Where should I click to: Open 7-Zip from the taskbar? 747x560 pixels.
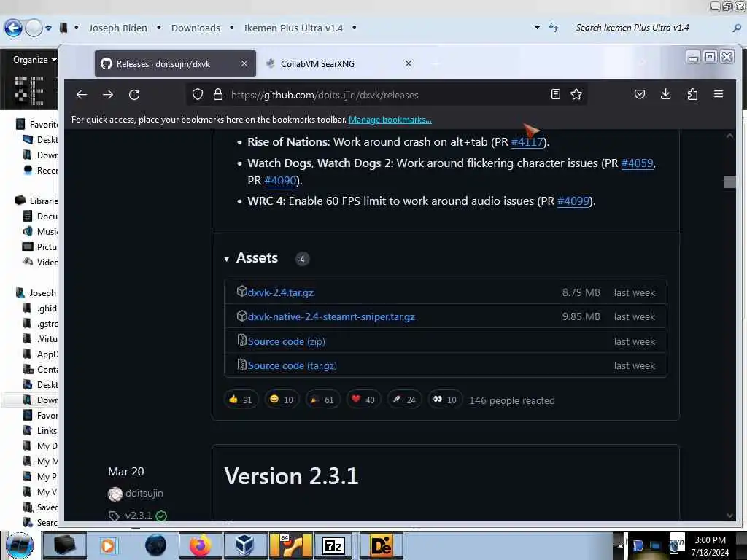point(333,545)
